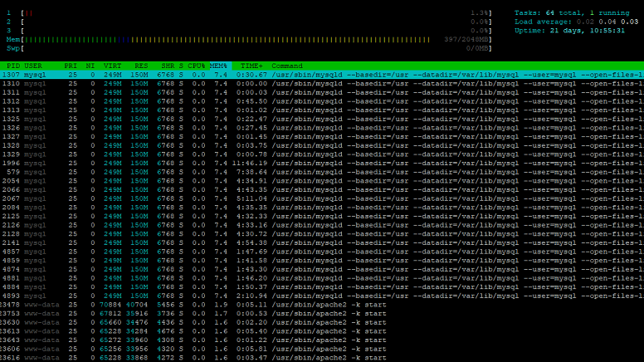Viewport: 644px width, 362px height.
Task: Click the 'Load average' readout
Action: point(576,22)
